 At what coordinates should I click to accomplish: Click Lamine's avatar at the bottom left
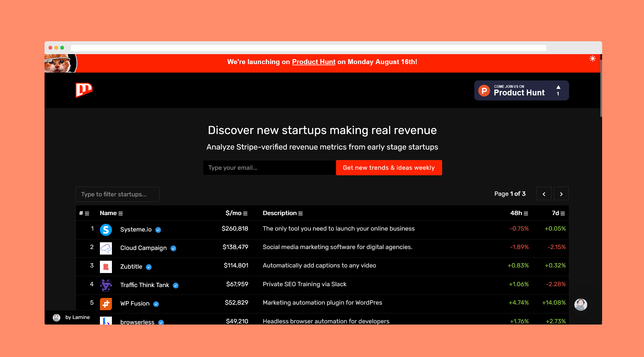[x=56, y=317]
